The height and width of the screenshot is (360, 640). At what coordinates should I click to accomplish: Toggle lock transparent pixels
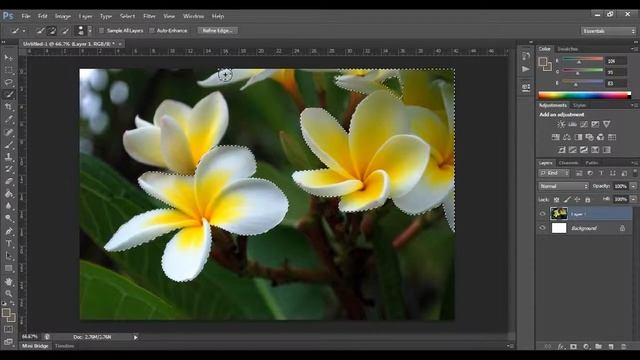coord(556,200)
